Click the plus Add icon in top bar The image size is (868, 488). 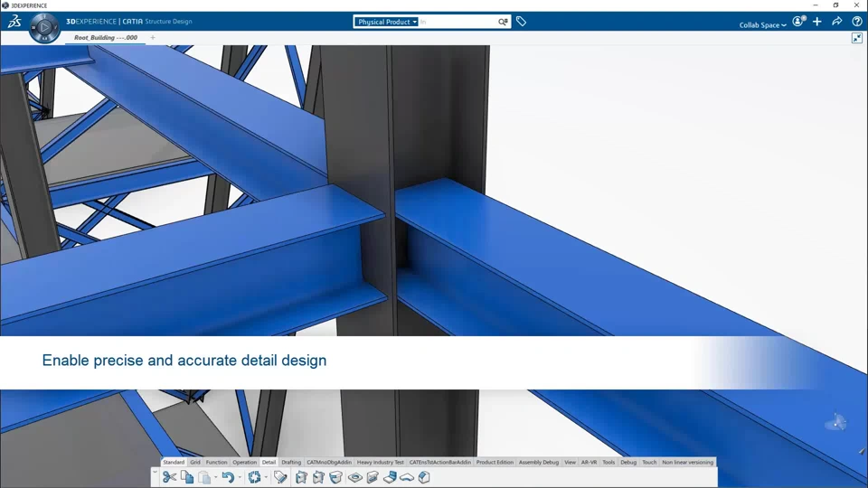[x=817, y=22]
